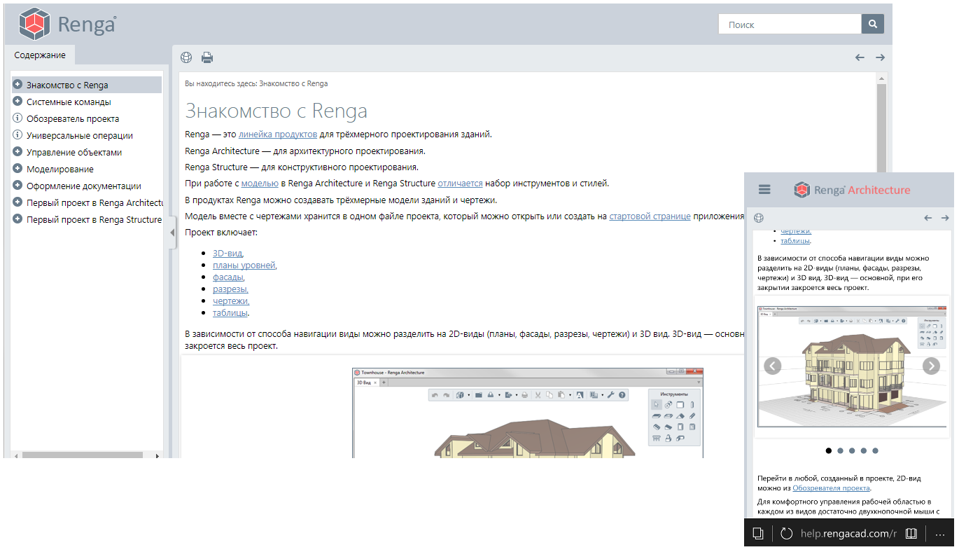Select the third carousel indicator dot
This screenshot has width=980, height=552.
[852, 451]
